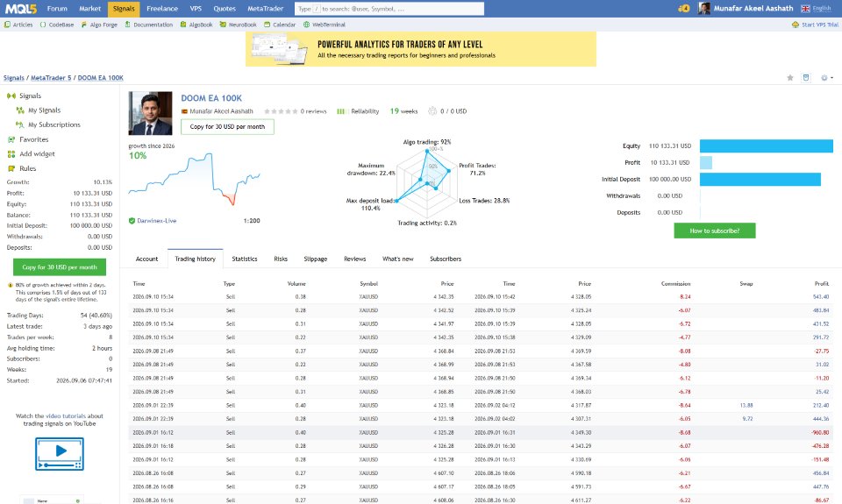842x504 pixels.
Task: Play the video tutorial thumbnail
Action: point(60,453)
